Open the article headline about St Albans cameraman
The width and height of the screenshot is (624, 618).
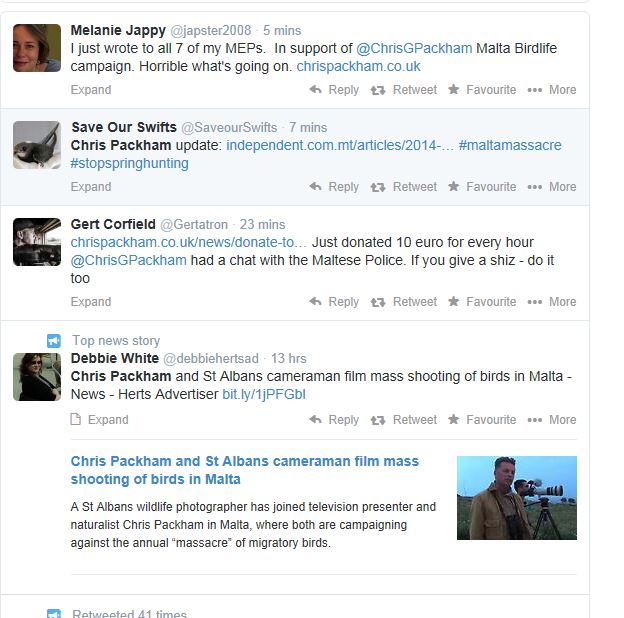[x=245, y=470]
